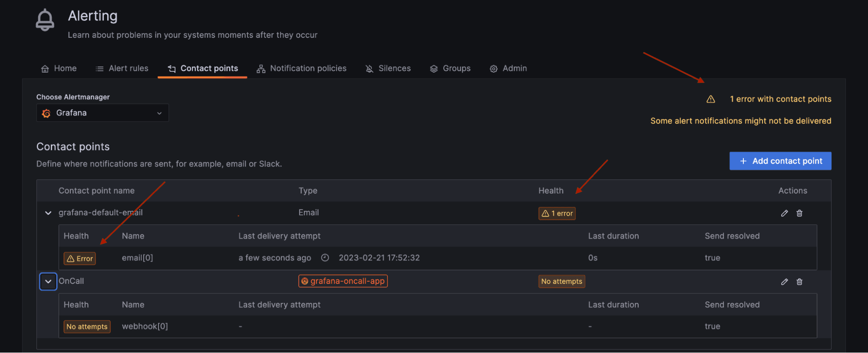Click the OnCall contact point name
This screenshot has height=353, width=868.
pos(71,281)
